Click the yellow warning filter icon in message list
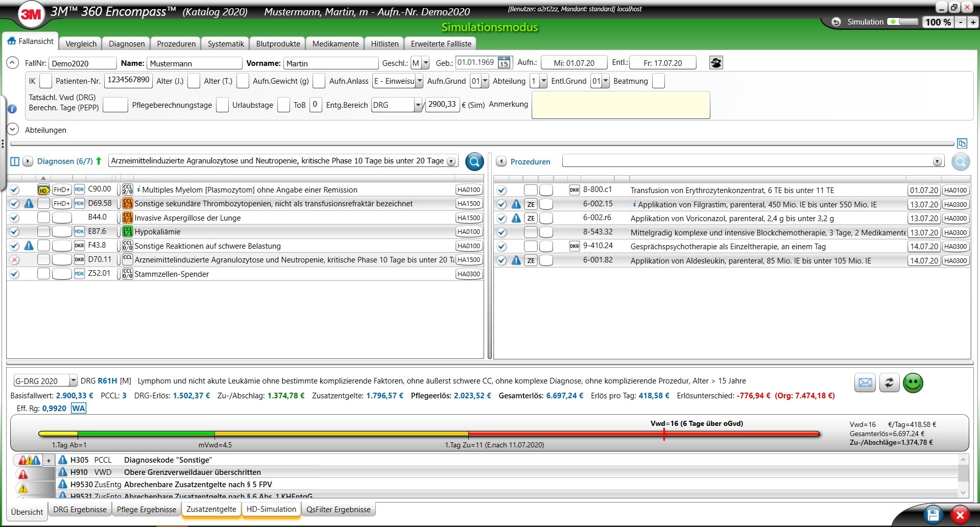 click(23, 489)
